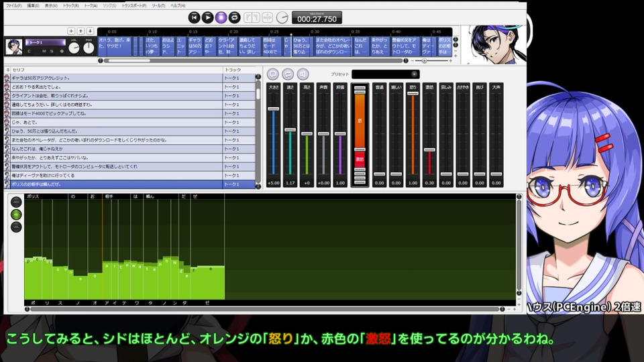Image resolution: width=644 pixels, height=362 pixels.
Task: Adjust the ささやき whisper slider
Action: pos(463,174)
